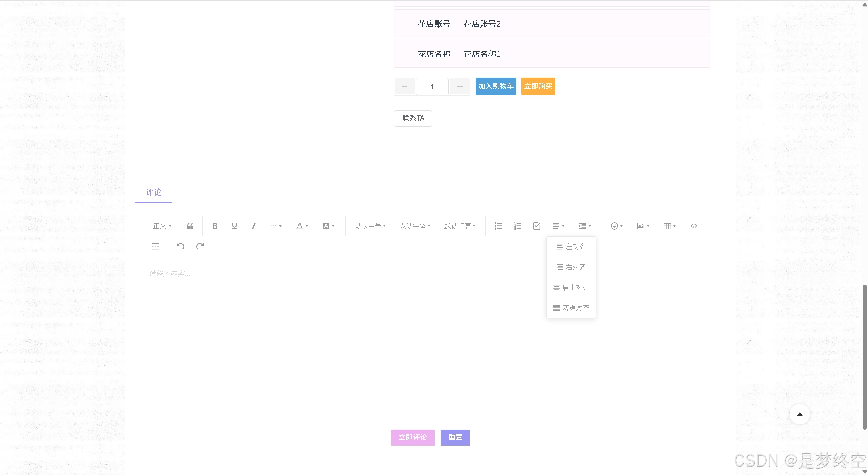This screenshot has width=868, height=475.
Task: Insert an emoji into the comment
Action: 615,226
